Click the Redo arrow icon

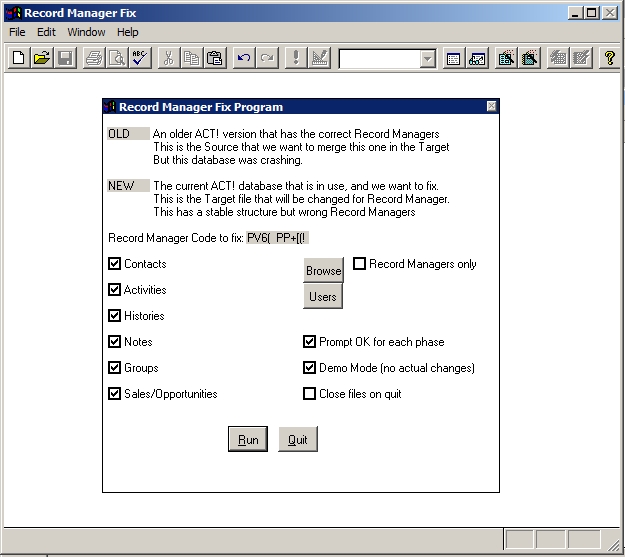pyautogui.click(x=267, y=58)
